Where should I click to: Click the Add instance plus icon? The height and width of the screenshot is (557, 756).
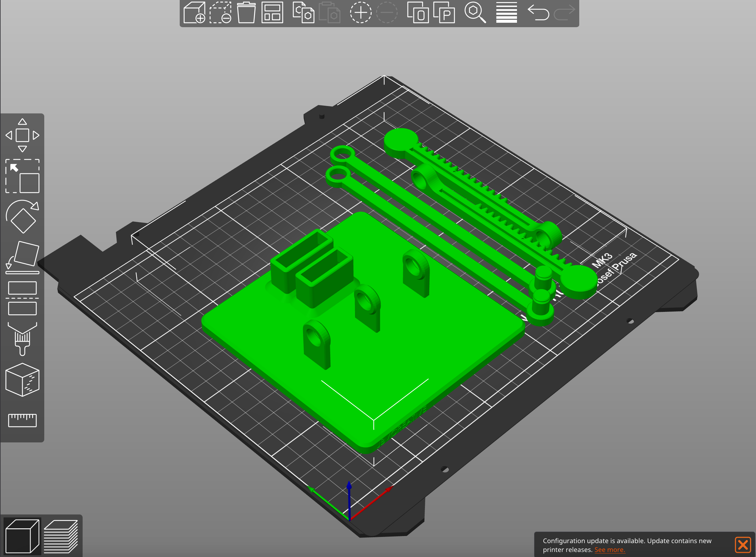361,13
